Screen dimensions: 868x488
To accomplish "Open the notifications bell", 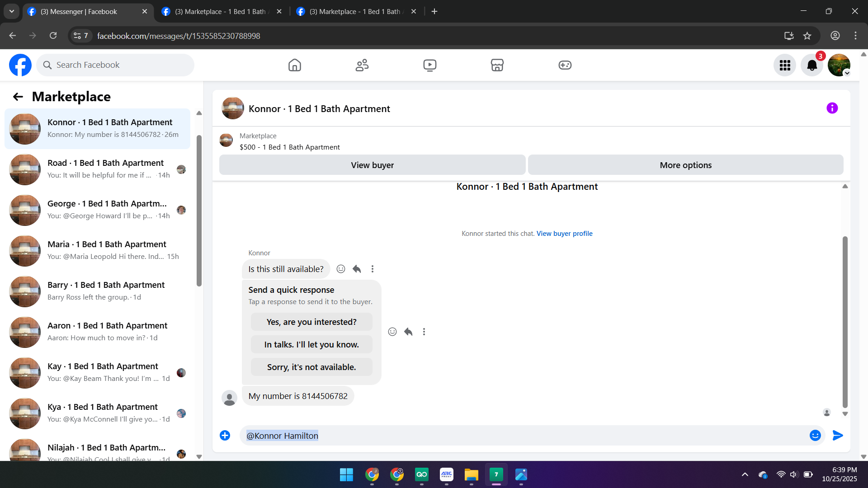I will click(x=811, y=66).
